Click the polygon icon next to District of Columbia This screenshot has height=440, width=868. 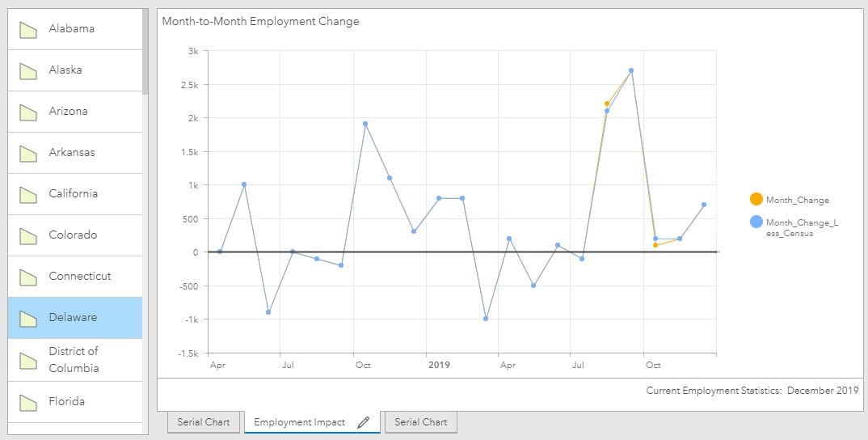[x=28, y=361]
